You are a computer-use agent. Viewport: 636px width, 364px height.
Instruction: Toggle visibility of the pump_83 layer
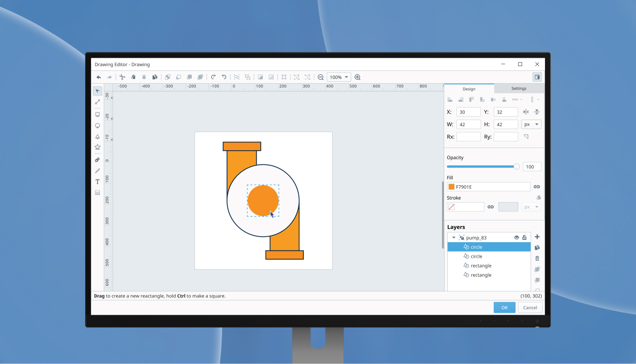point(517,237)
